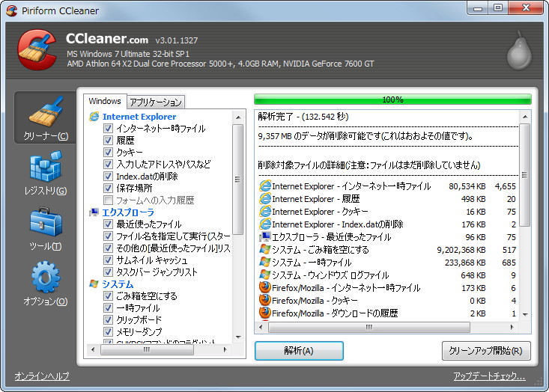Toggle the Index.datの削除 checkbox

108,177
